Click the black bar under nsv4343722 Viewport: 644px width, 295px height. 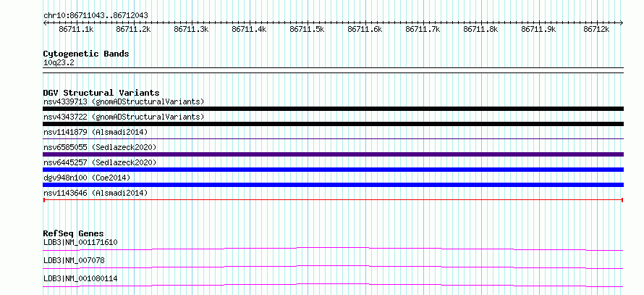tap(333, 124)
